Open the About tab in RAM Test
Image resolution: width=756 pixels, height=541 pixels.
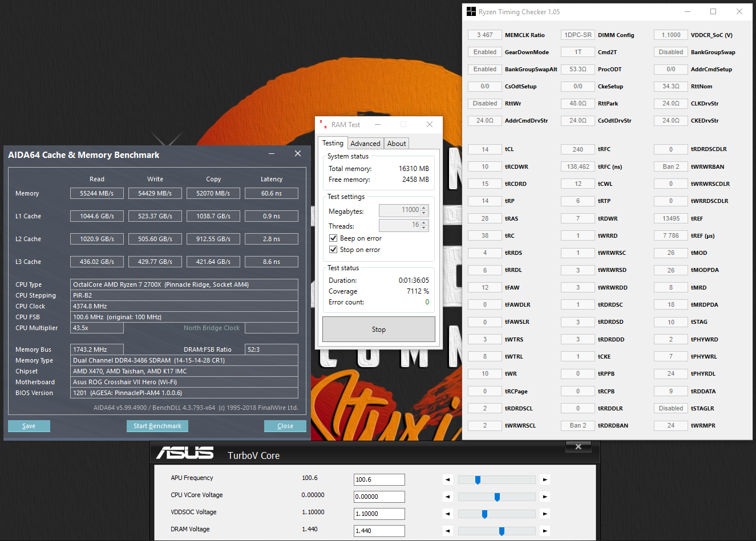click(397, 144)
